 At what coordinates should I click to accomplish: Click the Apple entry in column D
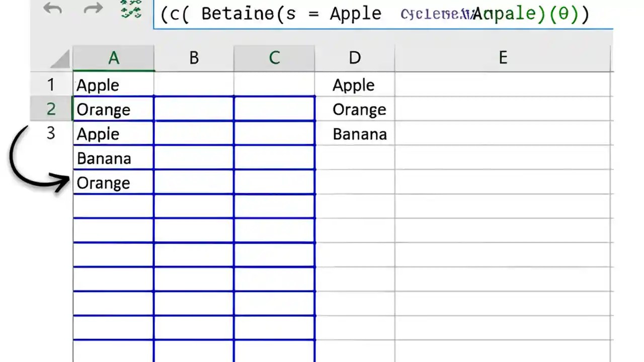tap(353, 85)
